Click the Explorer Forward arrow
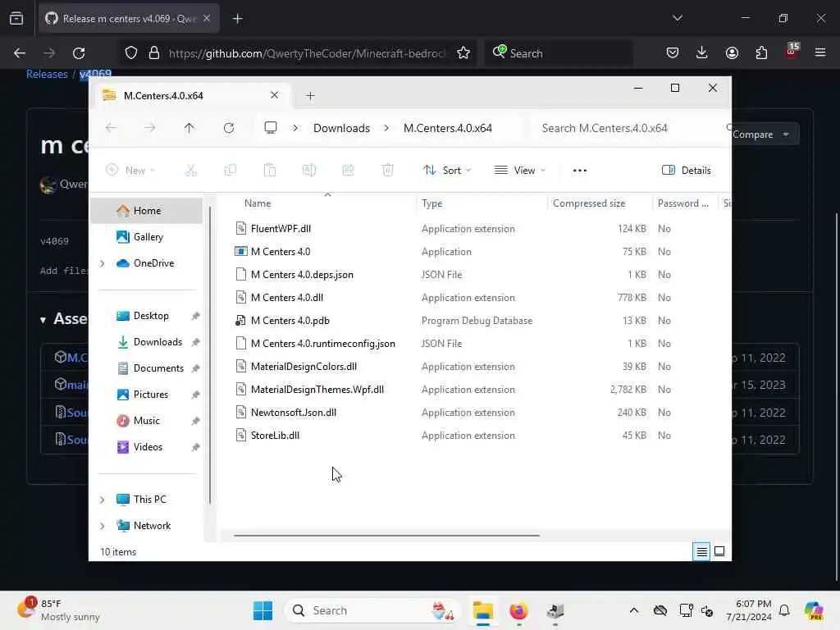The height and width of the screenshot is (630, 840). pyautogui.click(x=150, y=128)
